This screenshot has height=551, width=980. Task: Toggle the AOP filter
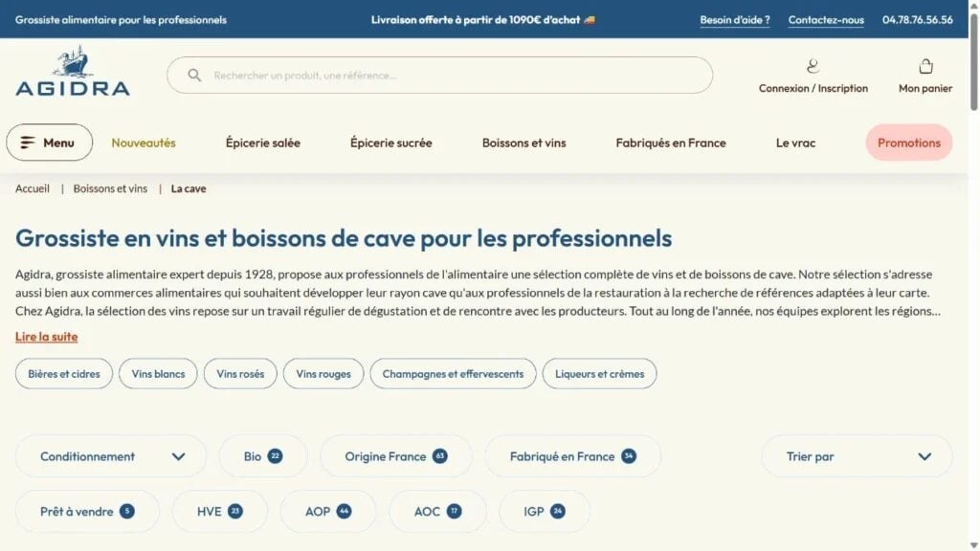click(x=327, y=512)
